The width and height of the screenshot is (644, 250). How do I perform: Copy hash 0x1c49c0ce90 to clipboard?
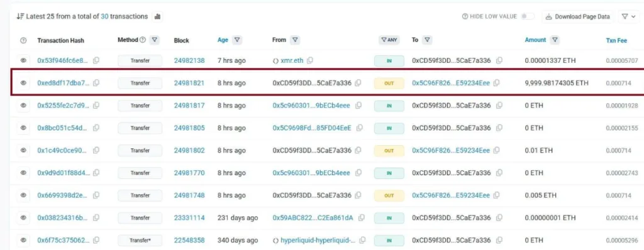pos(96,151)
